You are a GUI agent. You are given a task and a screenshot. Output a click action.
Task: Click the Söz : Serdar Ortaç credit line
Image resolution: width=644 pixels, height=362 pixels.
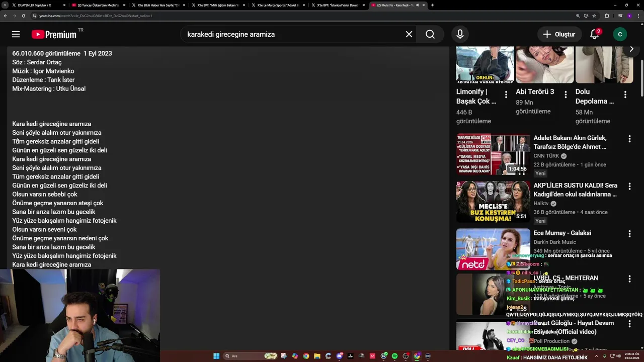[x=37, y=62]
